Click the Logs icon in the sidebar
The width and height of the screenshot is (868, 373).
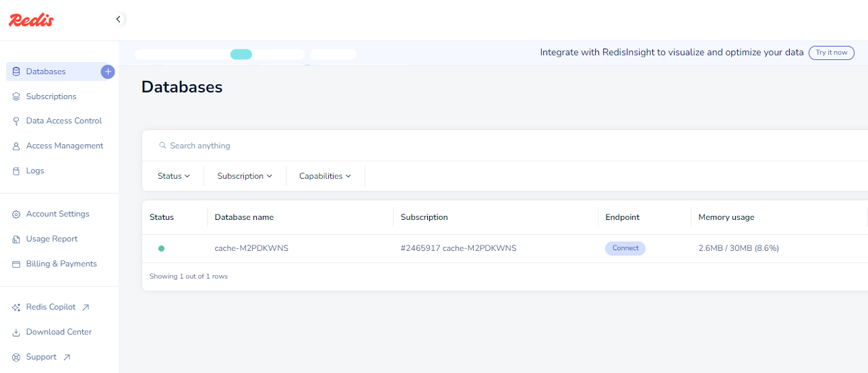tap(16, 171)
